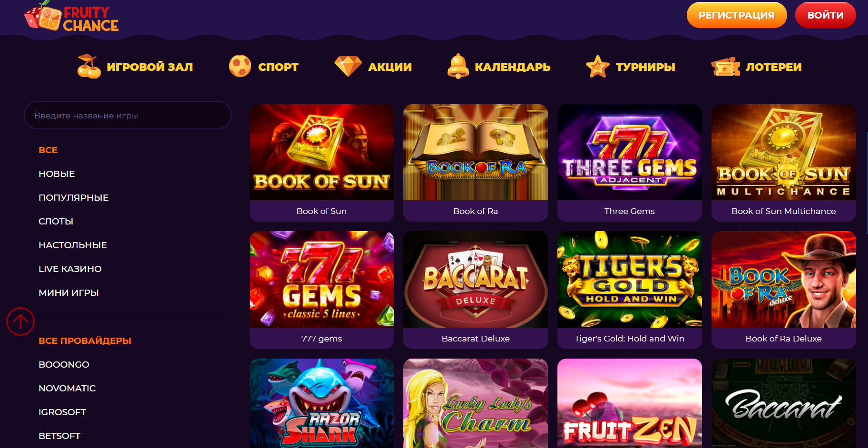
Task: Click the ticket icon for Лотереи
Action: pos(725,67)
